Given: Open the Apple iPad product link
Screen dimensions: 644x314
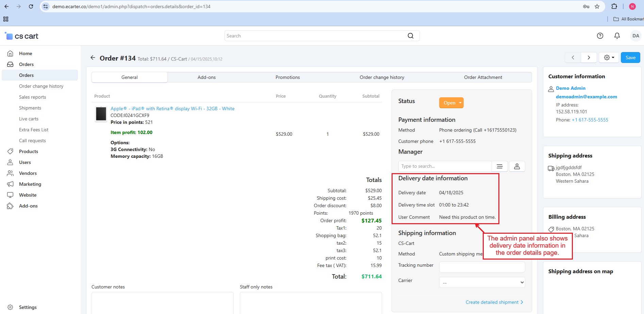Looking at the screenshot, I should pyautogui.click(x=172, y=109).
